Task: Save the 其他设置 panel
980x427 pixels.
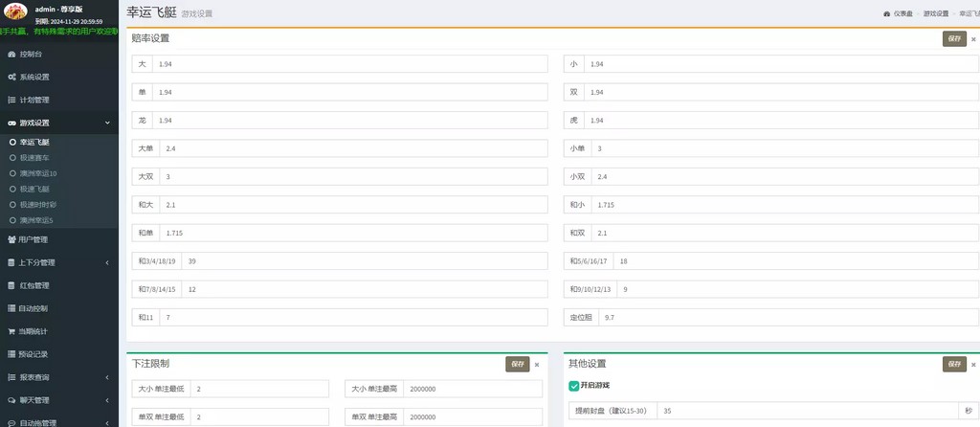Action: [954, 365]
